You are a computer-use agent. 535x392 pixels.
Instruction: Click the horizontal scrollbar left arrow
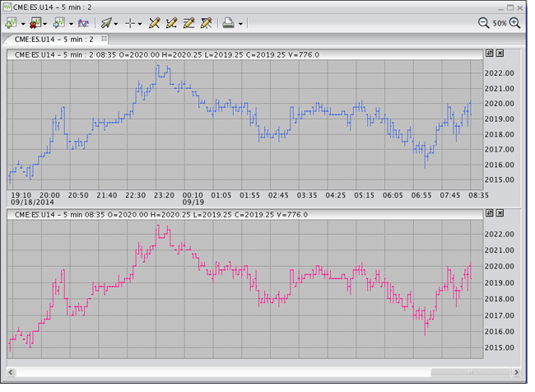(11, 372)
